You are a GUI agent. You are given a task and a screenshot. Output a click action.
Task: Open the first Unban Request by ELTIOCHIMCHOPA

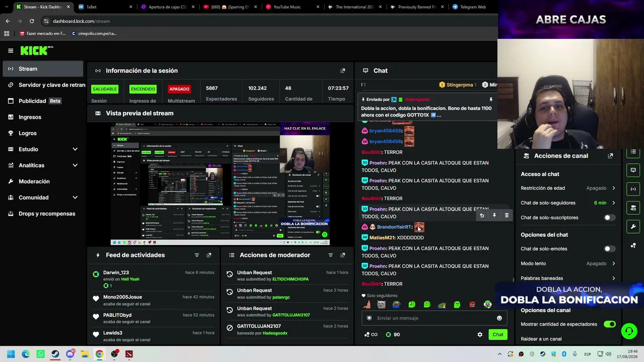coord(287,276)
